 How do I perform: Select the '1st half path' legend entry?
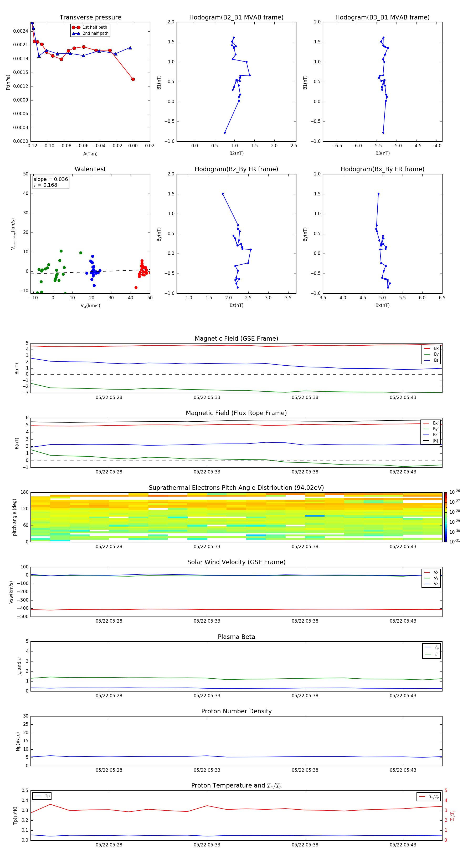[x=90, y=27]
